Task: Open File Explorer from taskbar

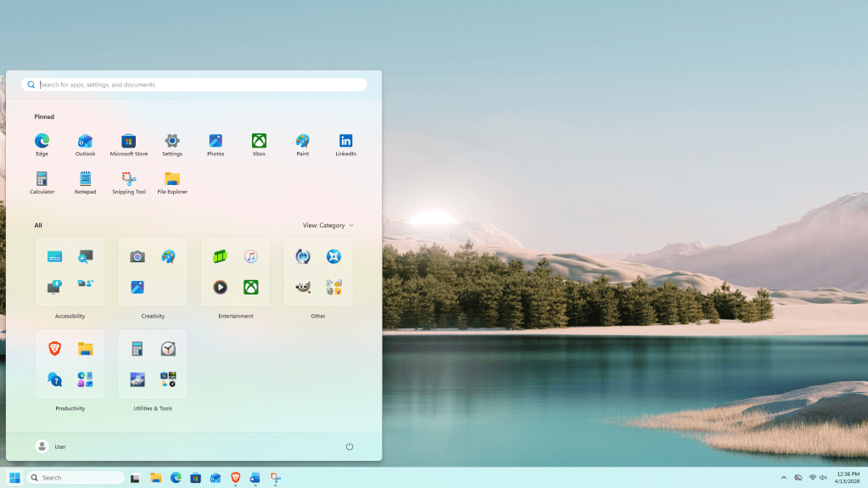Action: [x=155, y=478]
